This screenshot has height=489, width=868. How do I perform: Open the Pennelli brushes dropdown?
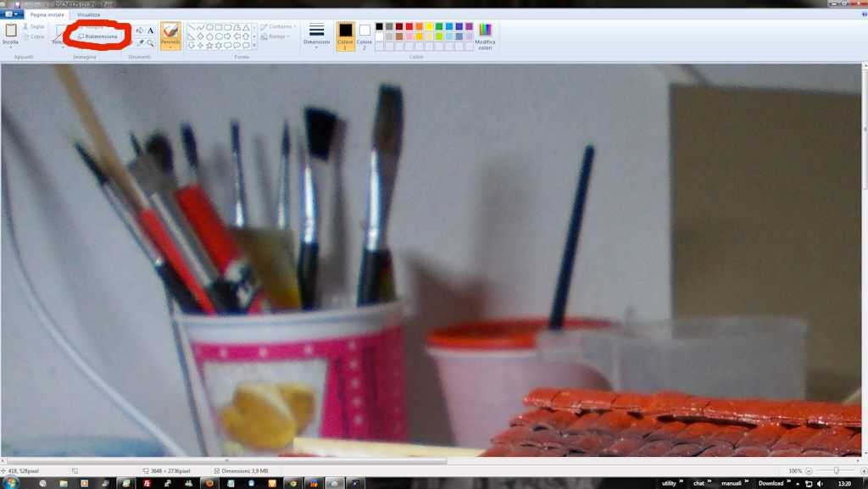pos(170,47)
